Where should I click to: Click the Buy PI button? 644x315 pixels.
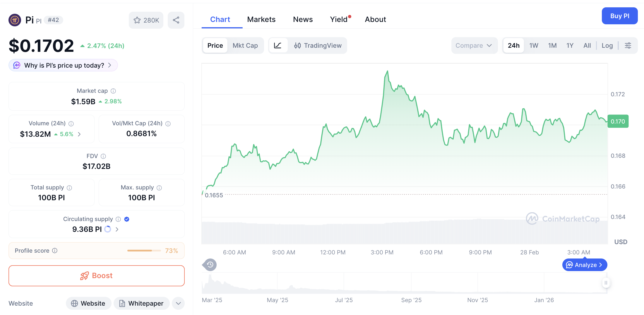coord(620,16)
